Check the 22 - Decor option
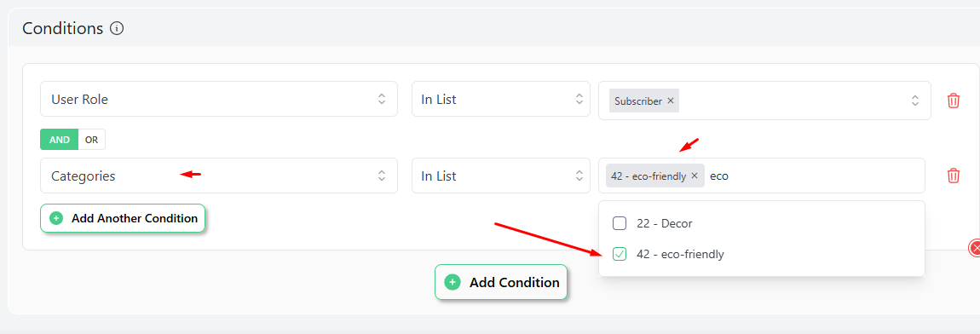 pos(620,222)
